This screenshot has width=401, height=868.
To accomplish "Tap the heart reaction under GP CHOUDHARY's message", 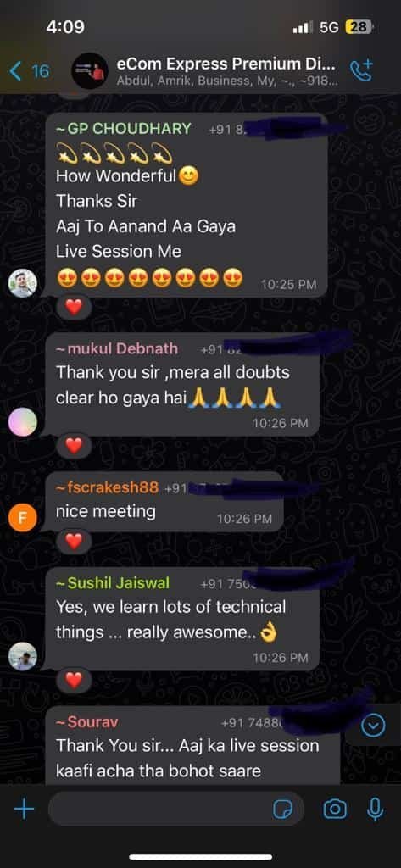I will [74, 306].
